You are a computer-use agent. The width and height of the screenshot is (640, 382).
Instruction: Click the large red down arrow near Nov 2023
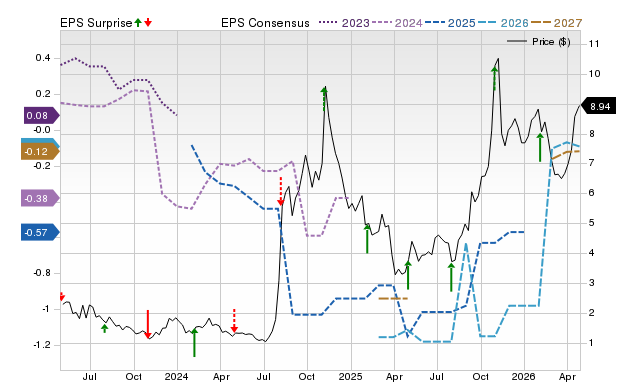coord(148,324)
